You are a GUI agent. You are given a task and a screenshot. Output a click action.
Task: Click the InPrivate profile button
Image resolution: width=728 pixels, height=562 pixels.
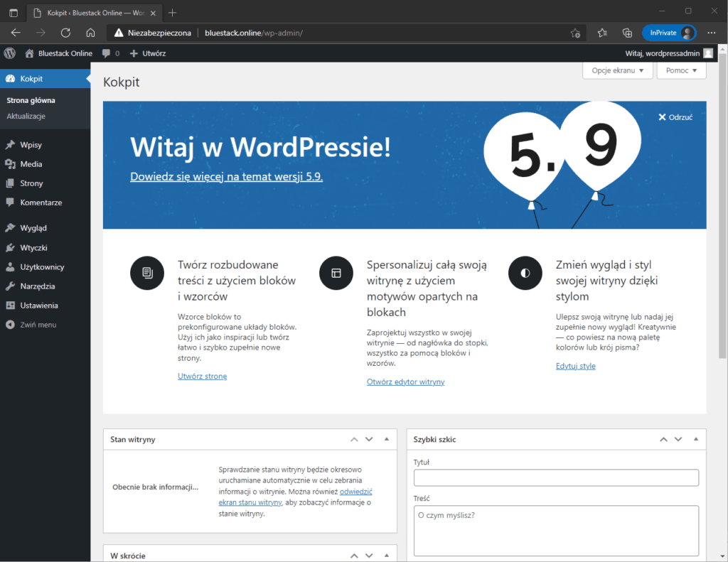coord(669,33)
